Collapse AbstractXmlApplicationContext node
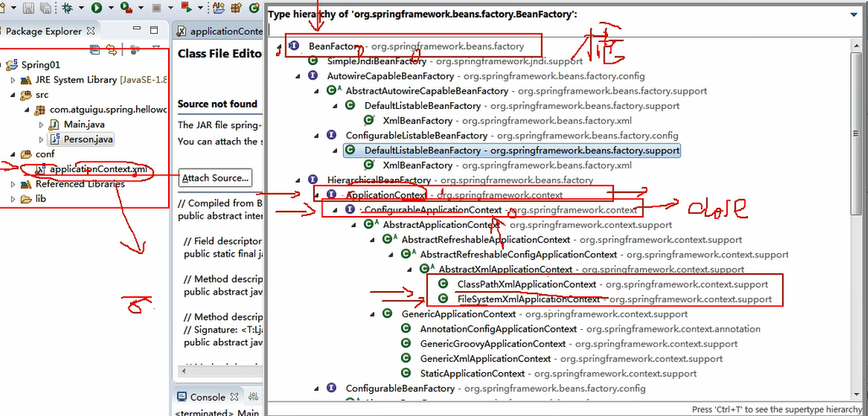The image size is (868, 416). coord(410,269)
